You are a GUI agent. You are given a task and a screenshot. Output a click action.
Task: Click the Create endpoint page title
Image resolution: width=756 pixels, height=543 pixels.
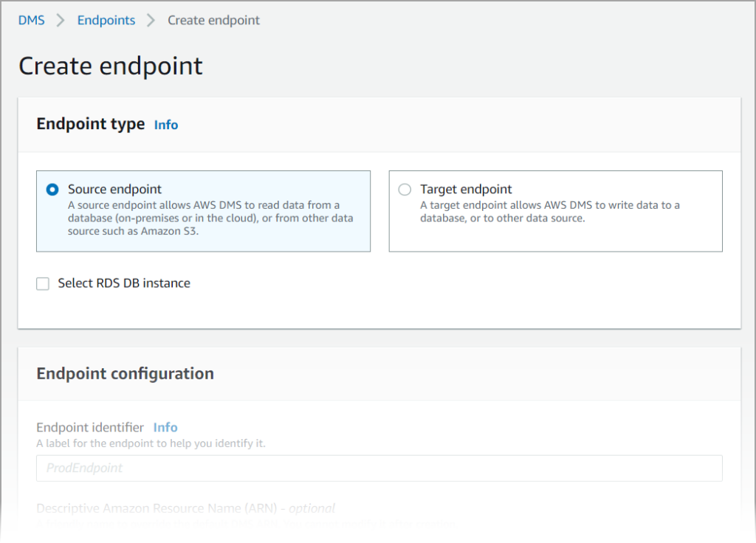point(111,66)
